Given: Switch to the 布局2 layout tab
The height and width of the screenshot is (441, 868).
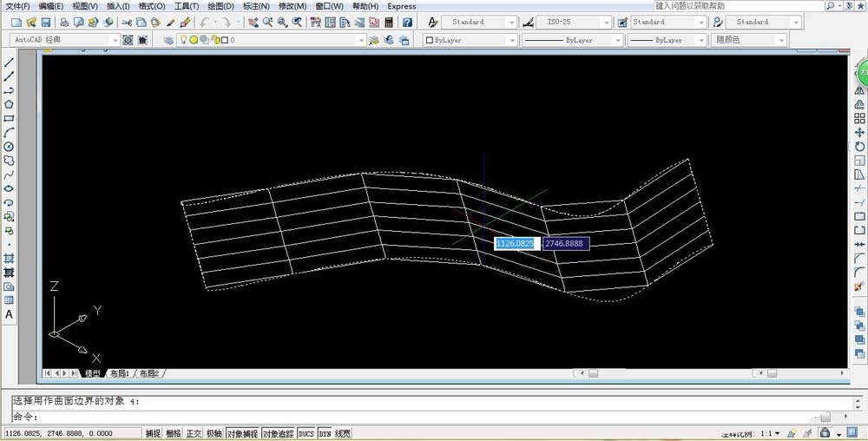Looking at the screenshot, I should pyautogui.click(x=149, y=373).
